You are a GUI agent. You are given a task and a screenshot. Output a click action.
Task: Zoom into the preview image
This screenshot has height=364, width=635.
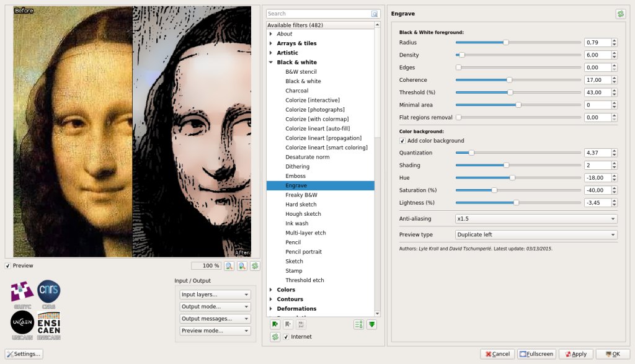[241, 266]
